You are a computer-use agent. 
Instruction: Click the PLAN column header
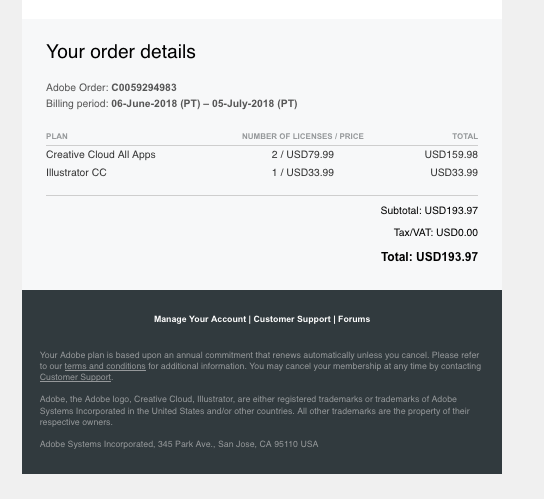57,136
